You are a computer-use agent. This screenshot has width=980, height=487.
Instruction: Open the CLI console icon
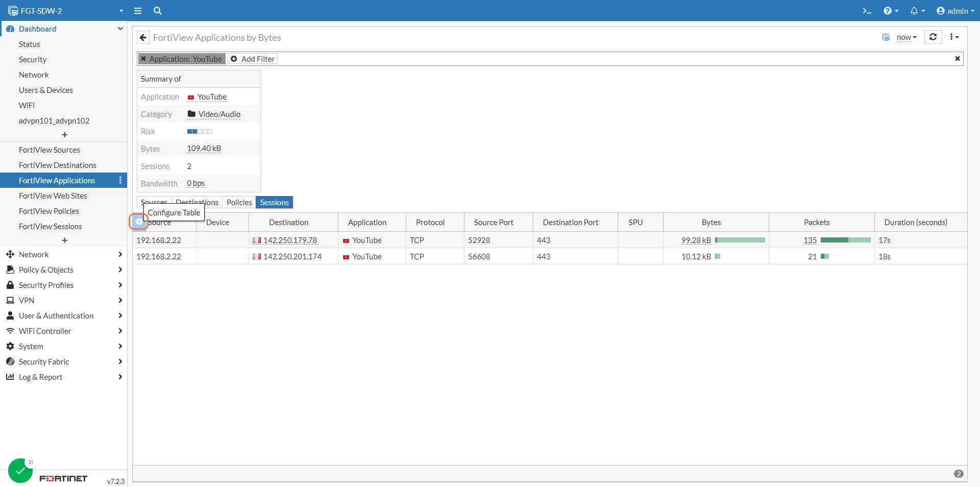coord(867,11)
